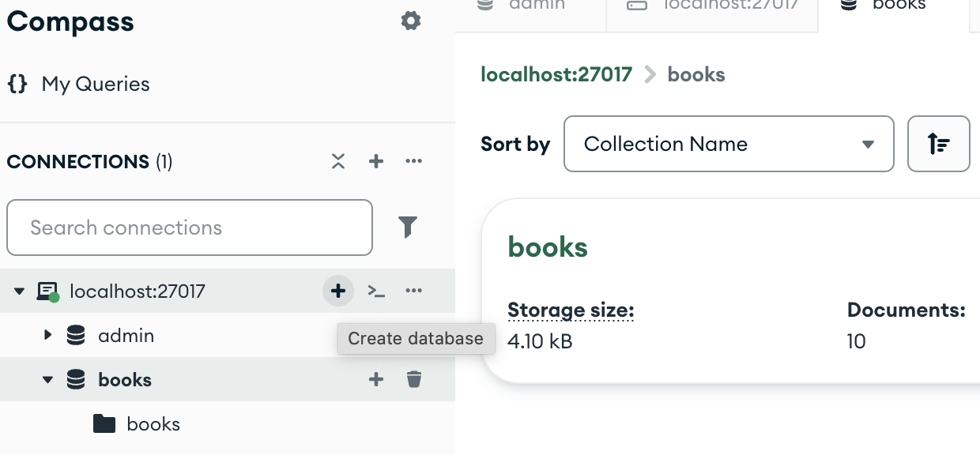Collapse the books database
This screenshot has height=455, width=980.
(x=47, y=380)
